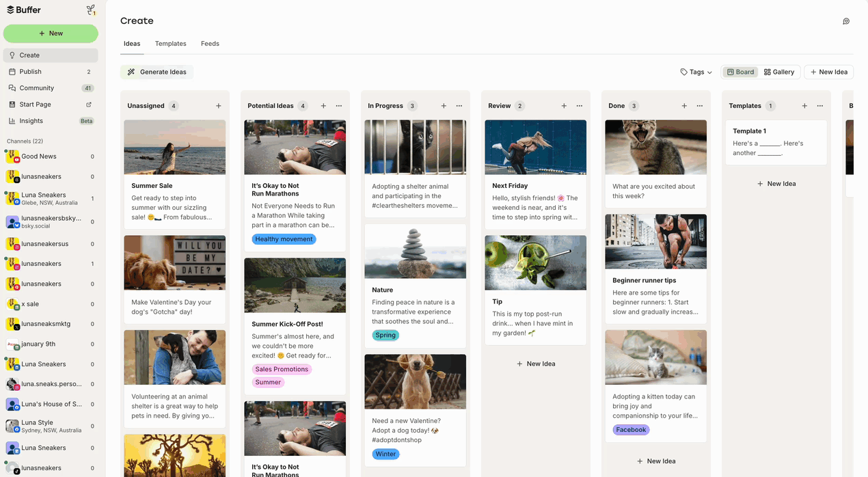Open the Templates tab
Image resolution: width=868 pixels, height=477 pixels.
[171, 44]
